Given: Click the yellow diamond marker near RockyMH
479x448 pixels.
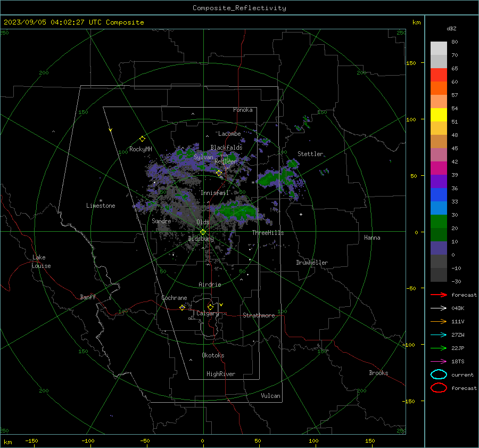Looking at the screenshot, I should pyautogui.click(x=142, y=139).
